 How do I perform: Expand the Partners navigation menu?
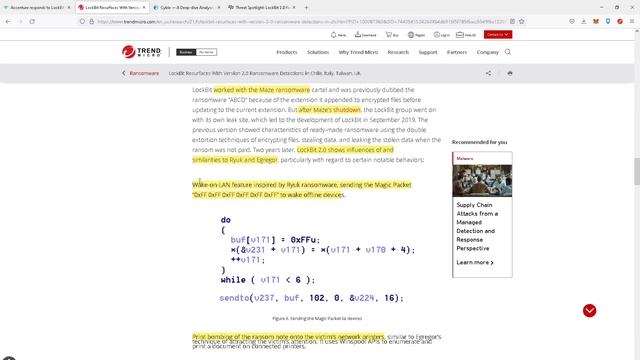(457, 52)
